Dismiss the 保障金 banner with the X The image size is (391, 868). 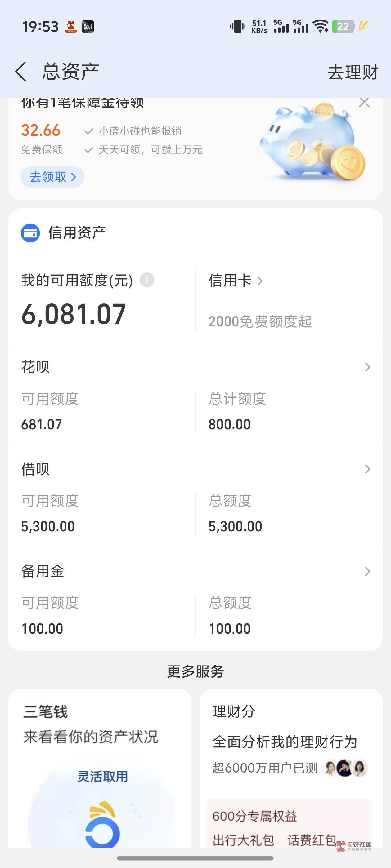[364, 102]
